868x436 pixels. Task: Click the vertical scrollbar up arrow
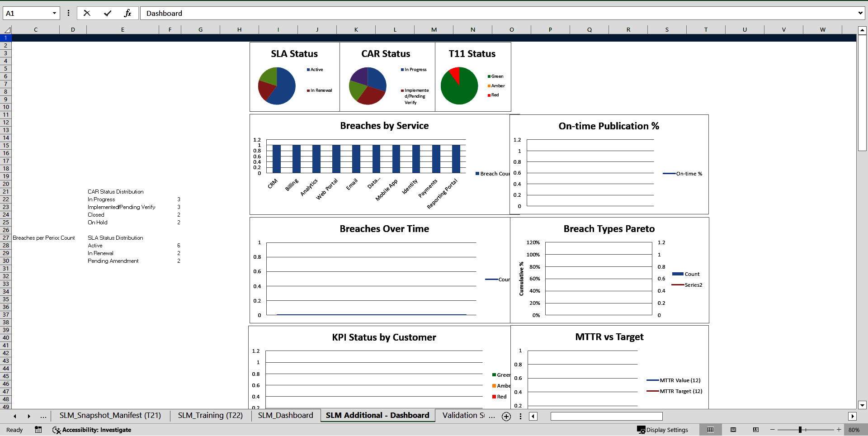pos(862,31)
